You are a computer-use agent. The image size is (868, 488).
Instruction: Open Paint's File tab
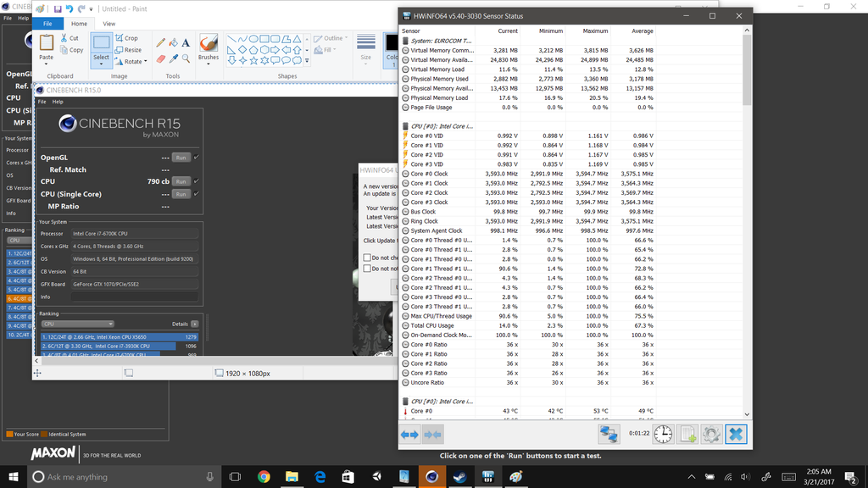coord(47,24)
